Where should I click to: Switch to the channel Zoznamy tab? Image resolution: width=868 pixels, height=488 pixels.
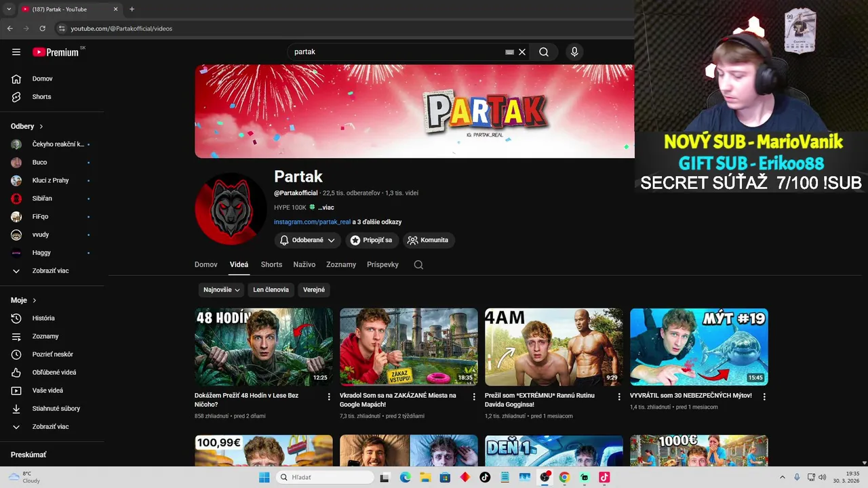[341, 265]
